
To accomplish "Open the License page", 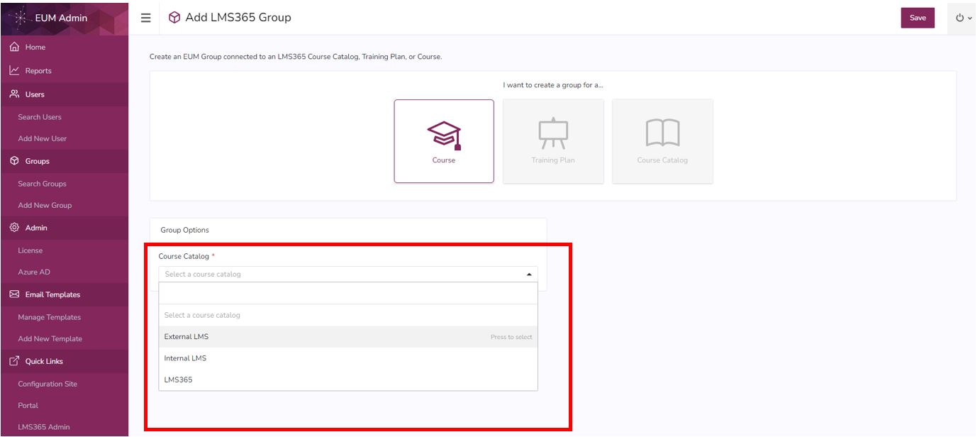I will 30,250.
